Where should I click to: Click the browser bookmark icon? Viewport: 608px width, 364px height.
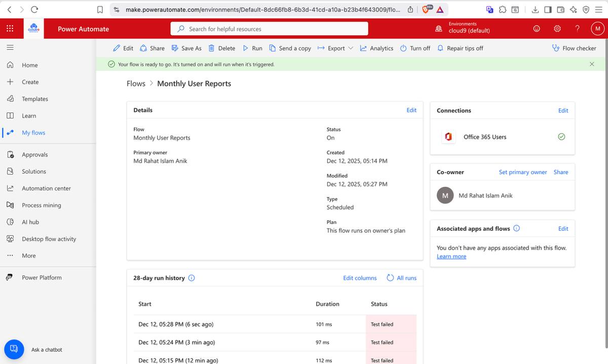(x=100, y=9)
